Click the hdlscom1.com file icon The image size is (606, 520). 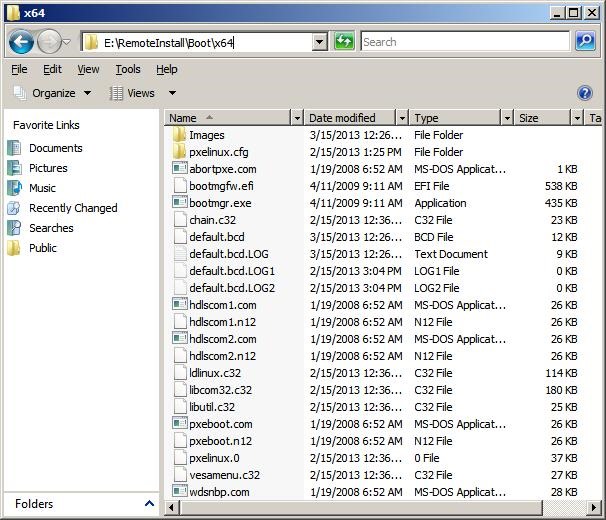180,304
